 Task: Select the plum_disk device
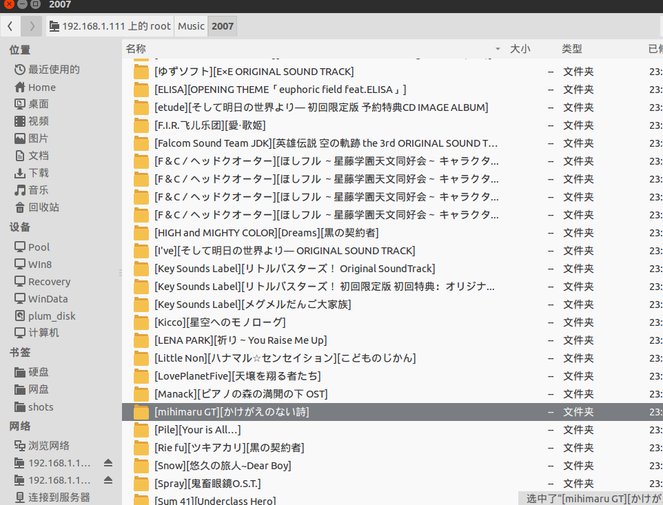point(51,316)
